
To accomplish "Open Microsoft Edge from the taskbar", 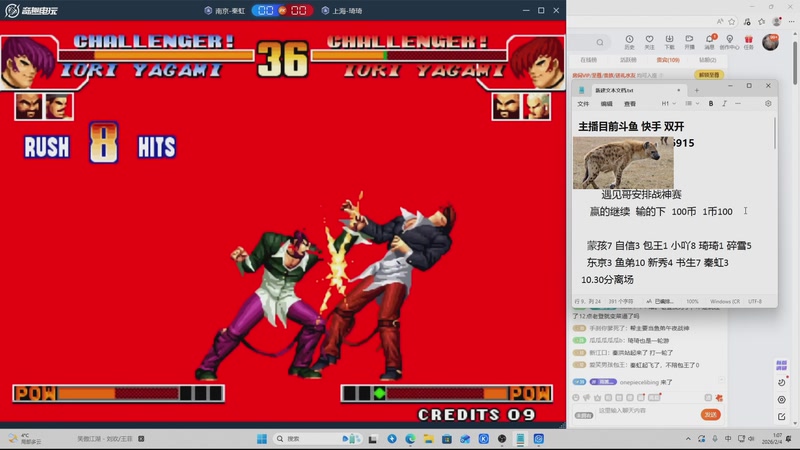I will (410, 439).
